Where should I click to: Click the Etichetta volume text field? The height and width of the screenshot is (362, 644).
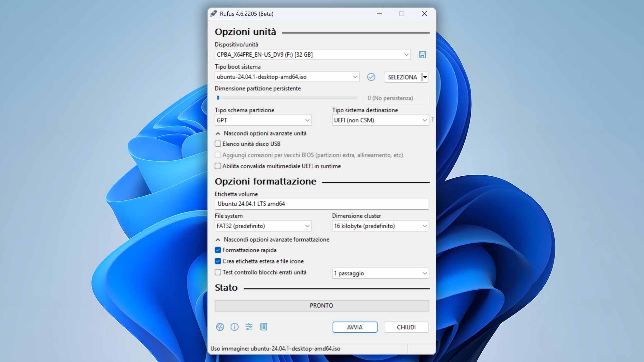[x=322, y=204]
